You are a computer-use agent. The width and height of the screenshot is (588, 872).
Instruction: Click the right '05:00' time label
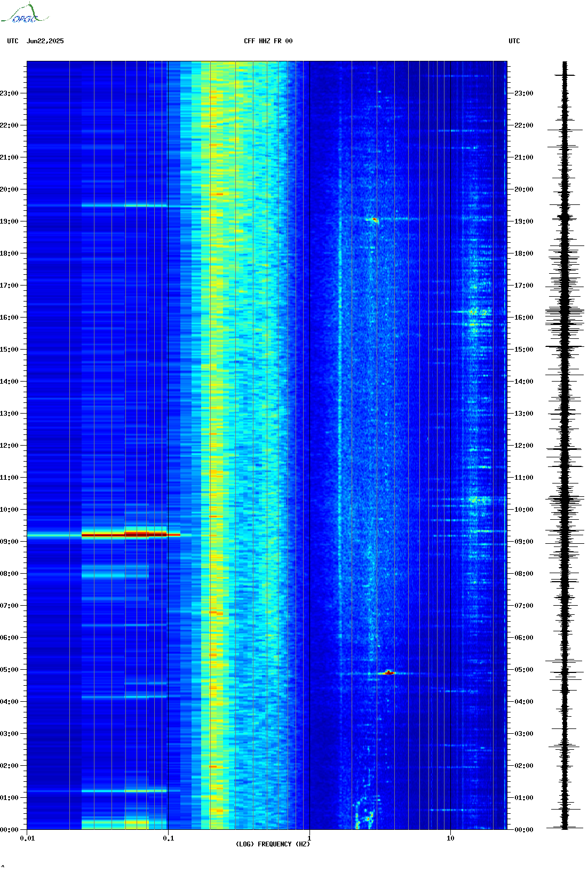(x=523, y=670)
